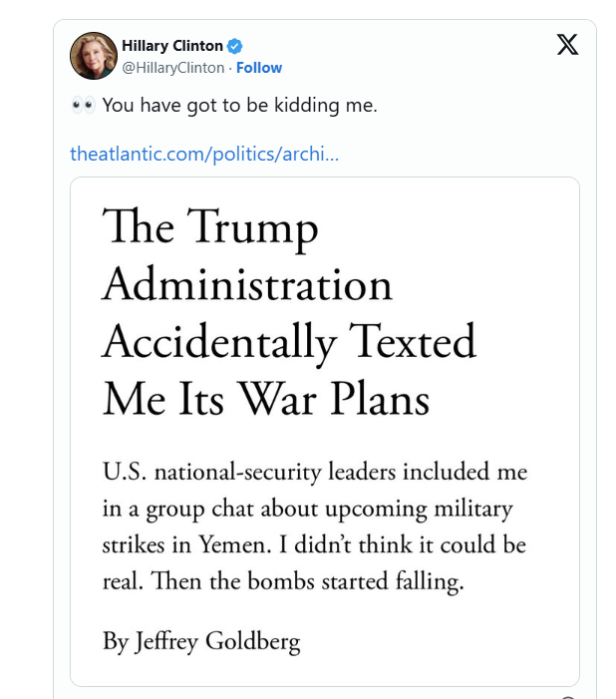This screenshot has height=699, width=616.
Task: Open the @HillaryClinton handle link
Action: click(x=172, y=68)
